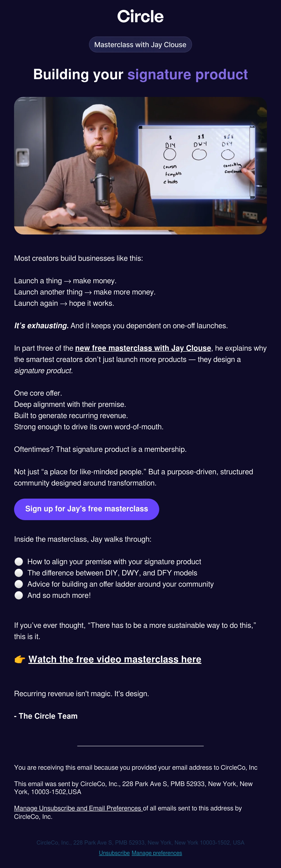Click the bullet beside The difference between DIY
The width and height of the screenshot is (281, 868).
point(19,573)
